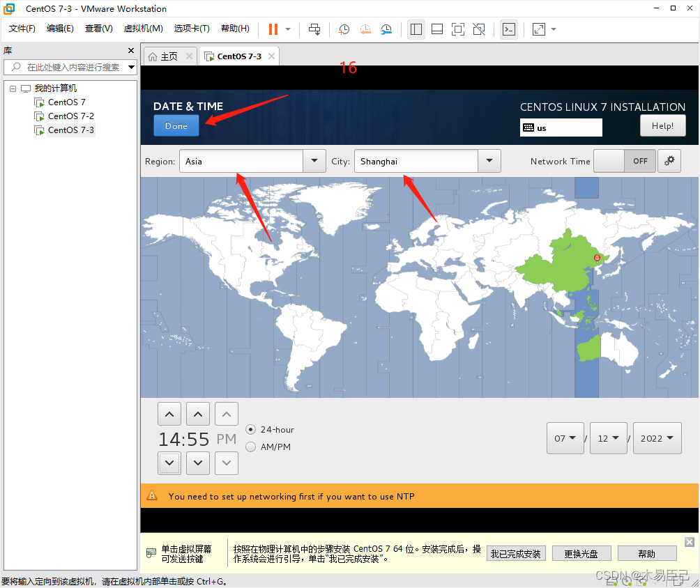The height and width of the screenshot is (588, 700).
Task: Open the console view icon
Action: [x=509, y=29]
